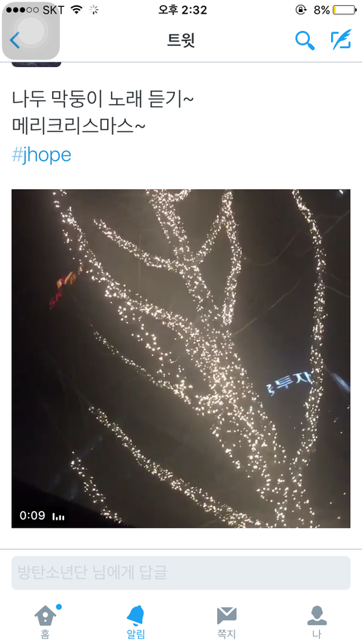This screenshot has height=644, width=362.
Task: Tap the audio level bars on video
Action: click(x=58, y=517)
